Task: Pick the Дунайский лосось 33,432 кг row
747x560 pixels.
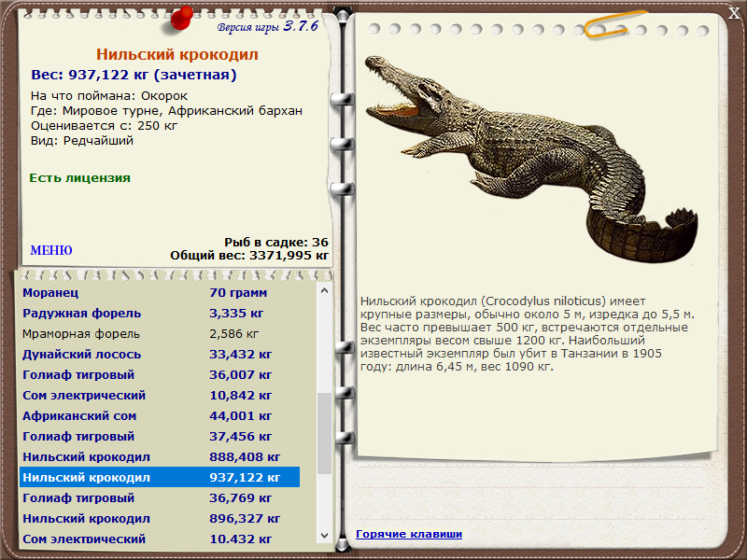Action: pos(160,355)
